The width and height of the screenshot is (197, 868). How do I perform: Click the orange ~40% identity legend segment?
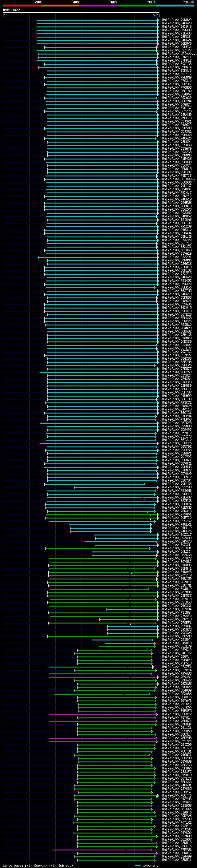coord(60,6)
